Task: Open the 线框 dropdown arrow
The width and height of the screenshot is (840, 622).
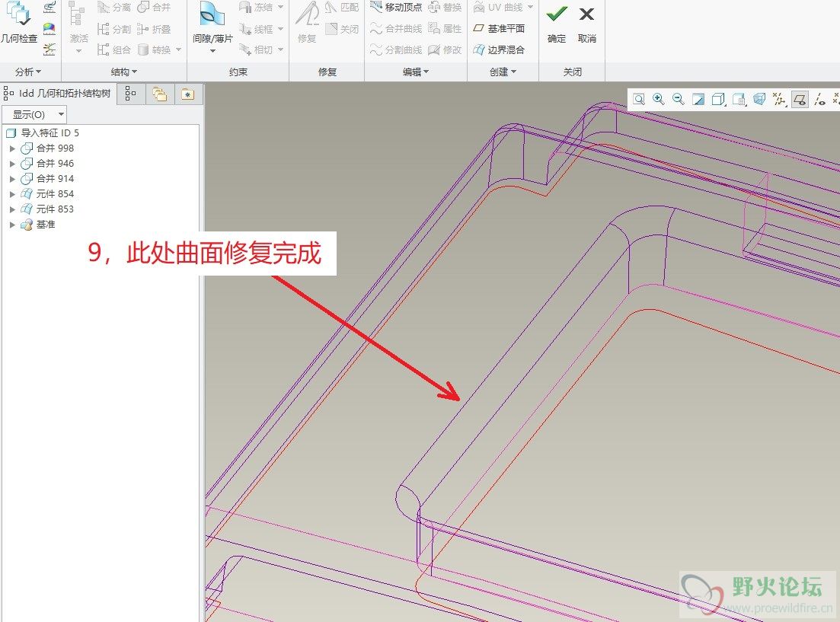Action: (x=281, y=29)
